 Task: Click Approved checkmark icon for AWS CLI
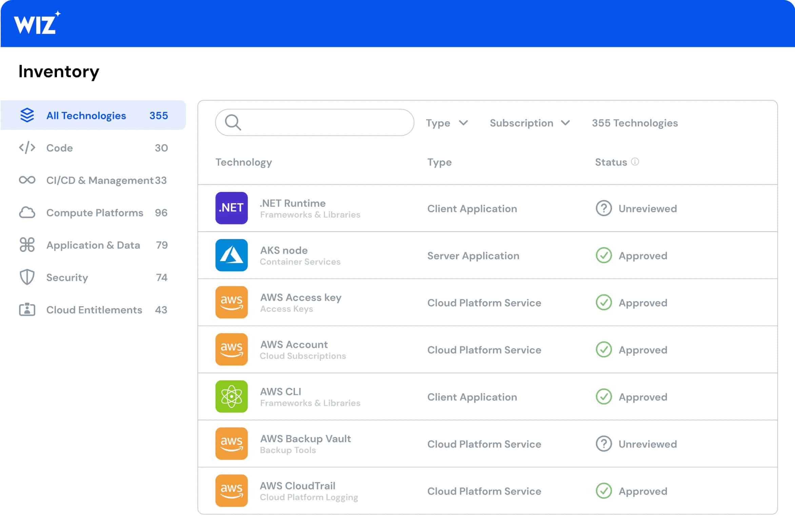(x=604, y=397)
